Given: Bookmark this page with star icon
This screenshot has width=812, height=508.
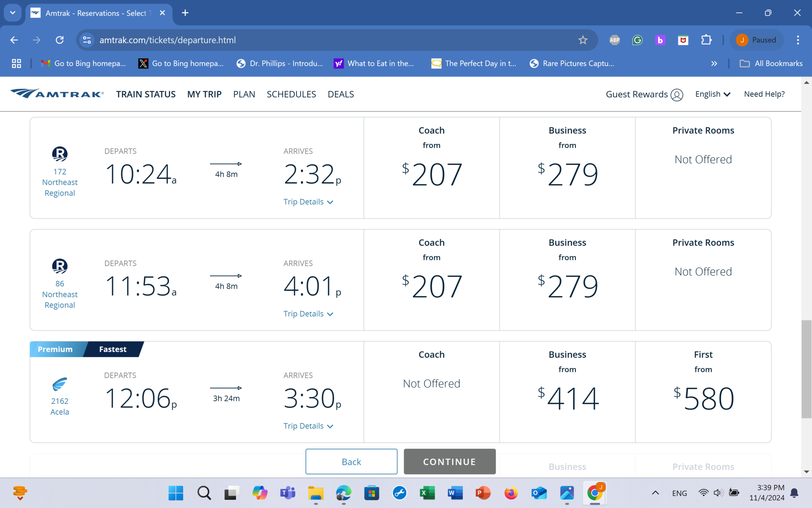Looking at the screenshot, I should pos(583,40).
